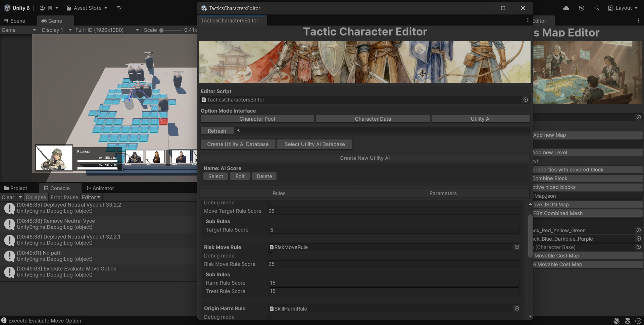Switch to the Project tab
This screenshot has width=644, height=325.
[15, 188]
